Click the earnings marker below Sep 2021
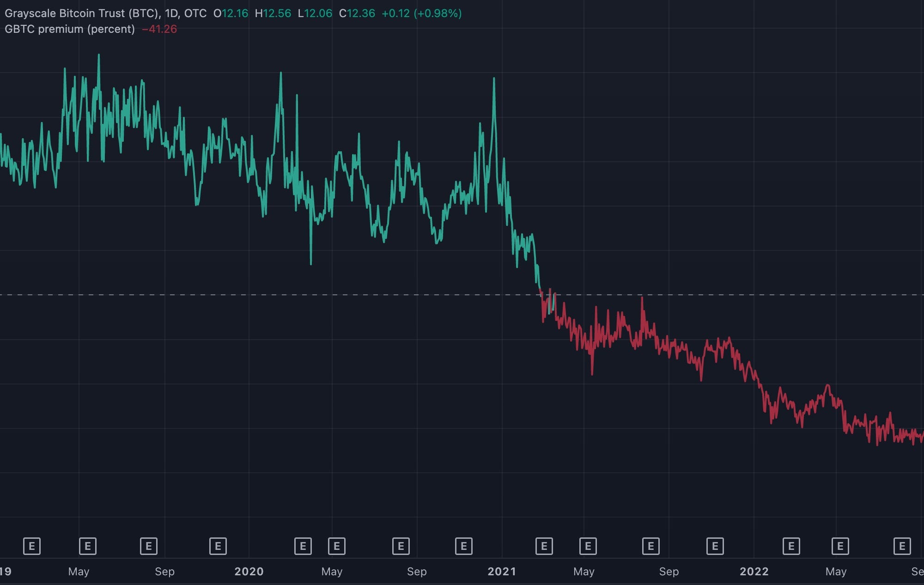924x585 pixels. point(650,546)
